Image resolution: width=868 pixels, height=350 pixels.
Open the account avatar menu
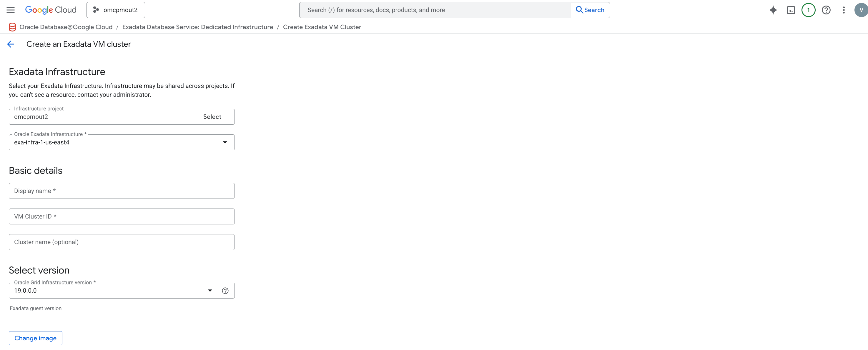pyautogui.click(x=860, y=10)
